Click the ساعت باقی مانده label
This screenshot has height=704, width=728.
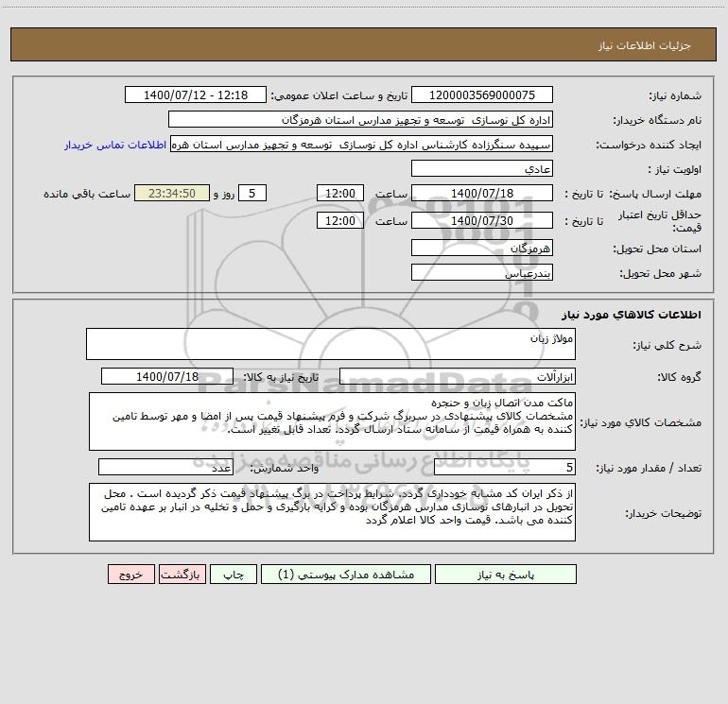click(x=87, y=194)
